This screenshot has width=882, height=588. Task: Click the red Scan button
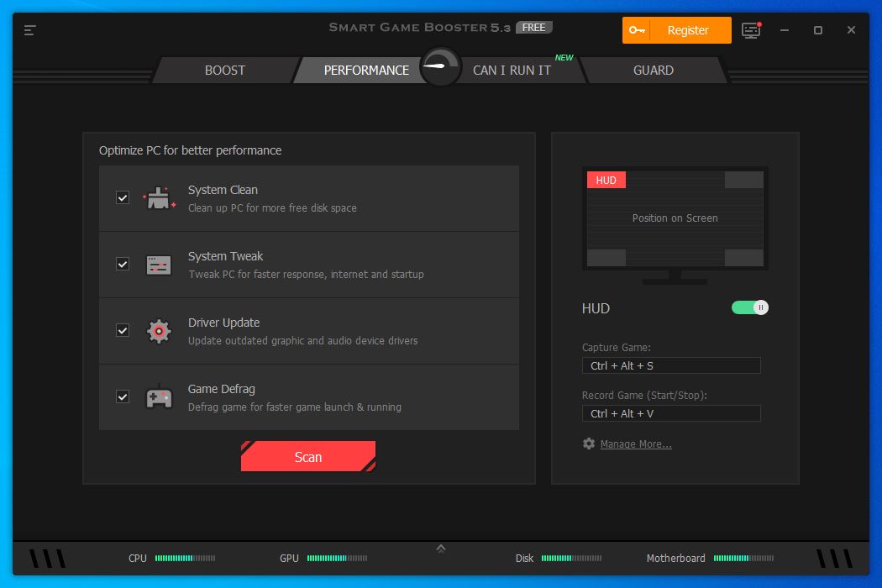click(x=308, y=456)
